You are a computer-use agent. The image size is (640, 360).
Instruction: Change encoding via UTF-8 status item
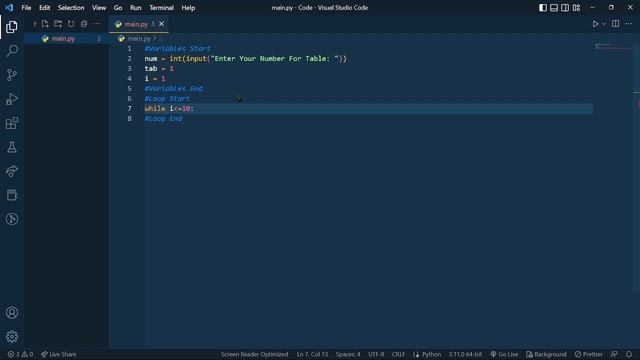(x=376, y=354)
